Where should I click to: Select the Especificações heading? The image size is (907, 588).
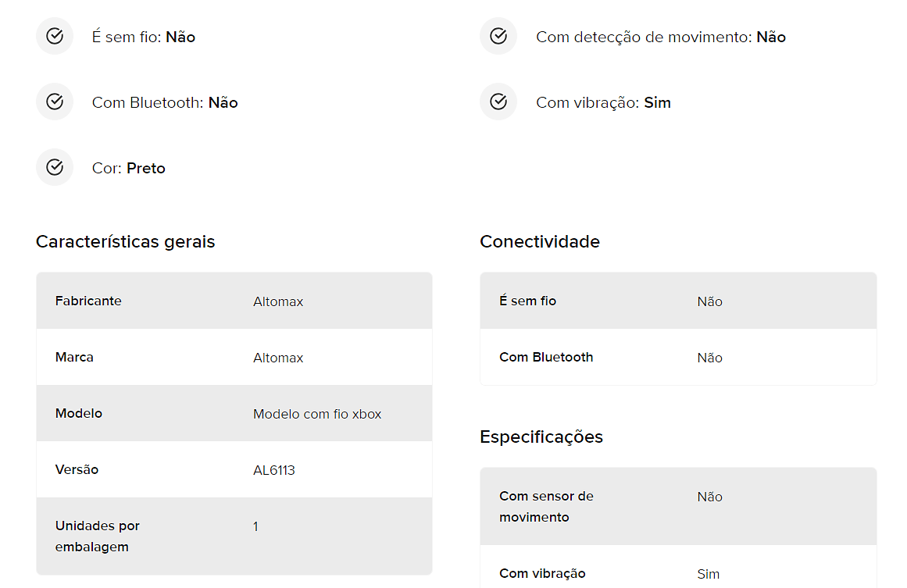click(x=541, y=437)
